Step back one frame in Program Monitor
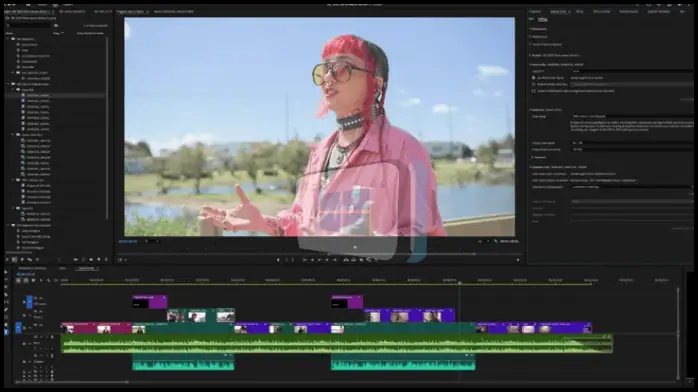This screenshot has height=392, width=698. pyautogui.click(x=312, y=260)
